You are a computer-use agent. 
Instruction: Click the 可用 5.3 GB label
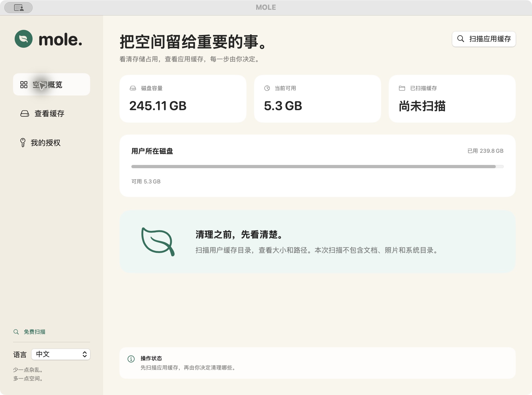(x=146, y=181)
